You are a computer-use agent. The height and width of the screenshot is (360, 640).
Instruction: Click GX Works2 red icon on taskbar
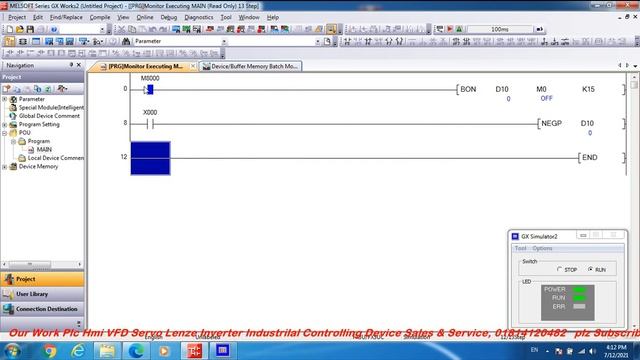click(x=194, y=351)
